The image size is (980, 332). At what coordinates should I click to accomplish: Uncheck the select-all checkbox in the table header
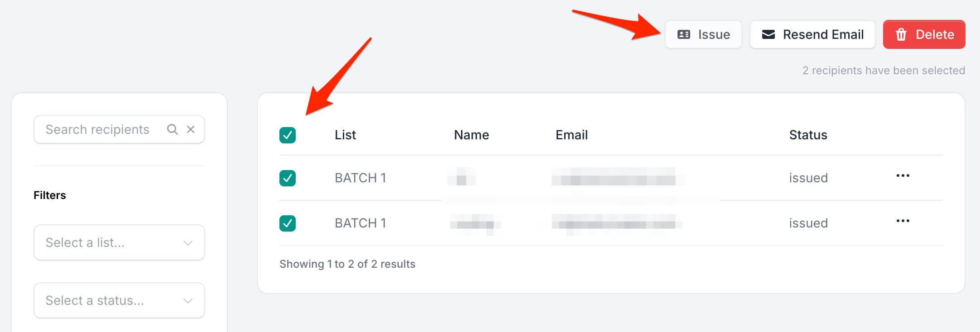point(288,134)
